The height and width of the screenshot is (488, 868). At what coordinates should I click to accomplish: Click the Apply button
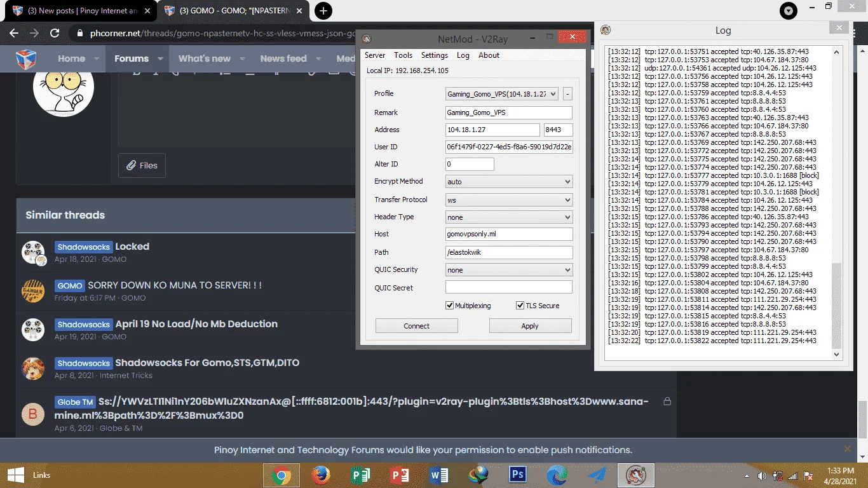click(x=530, y=326)
